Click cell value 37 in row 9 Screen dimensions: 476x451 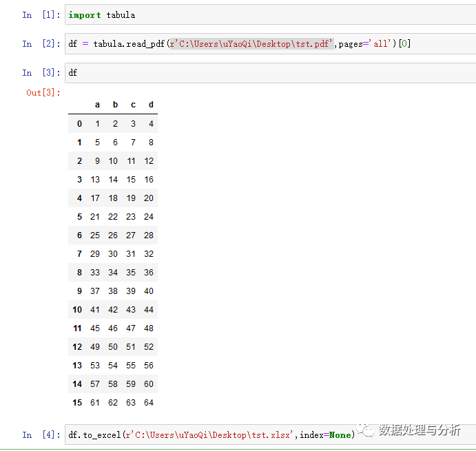pyautogui.click(x=95, y=291)
